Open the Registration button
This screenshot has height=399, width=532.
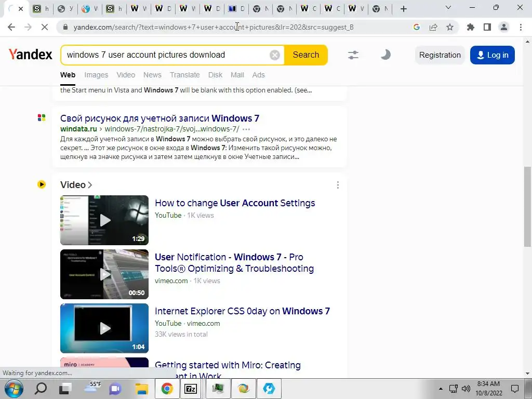point(440,55)
